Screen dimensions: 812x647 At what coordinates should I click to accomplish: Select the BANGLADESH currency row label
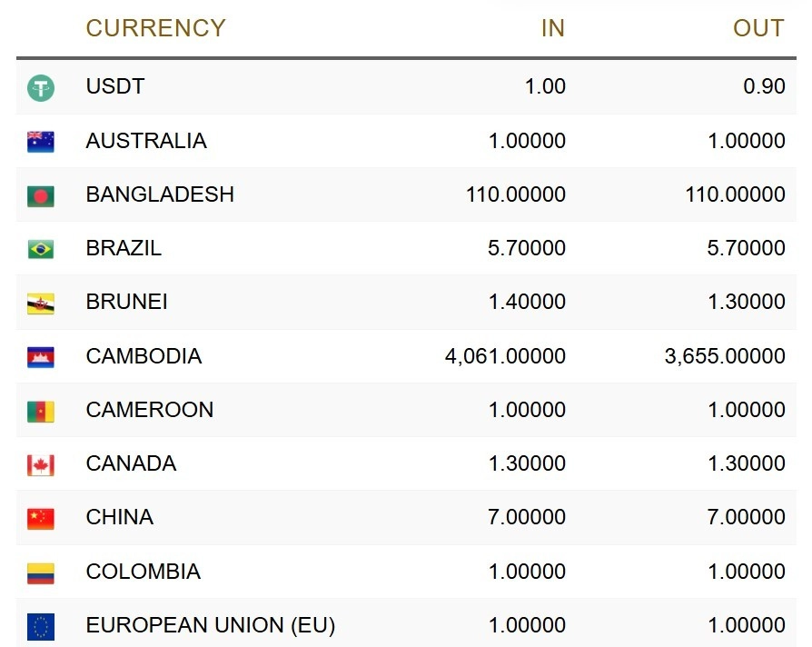[160, 194]
